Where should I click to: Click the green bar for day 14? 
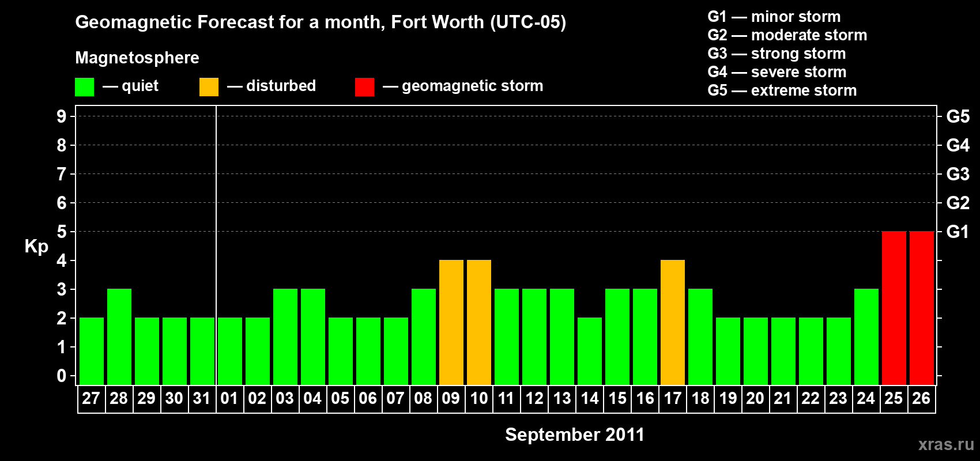589,351
